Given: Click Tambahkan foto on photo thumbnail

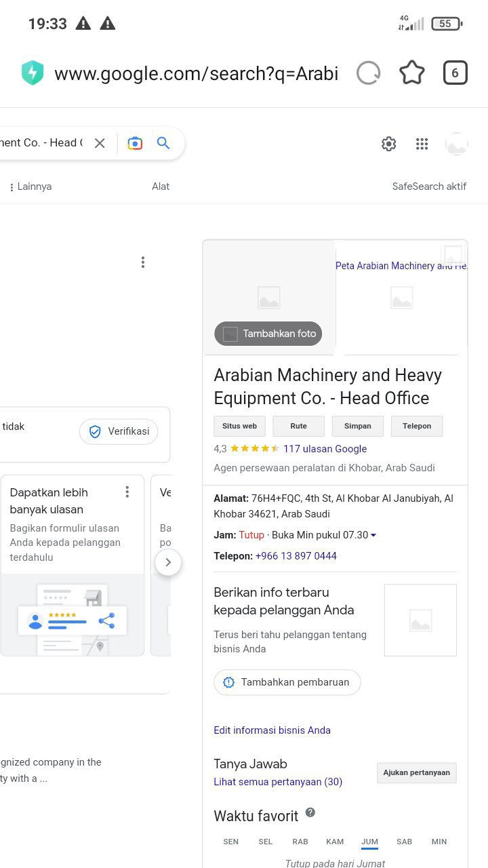Looking at the screenshot, I should [268, 334].
